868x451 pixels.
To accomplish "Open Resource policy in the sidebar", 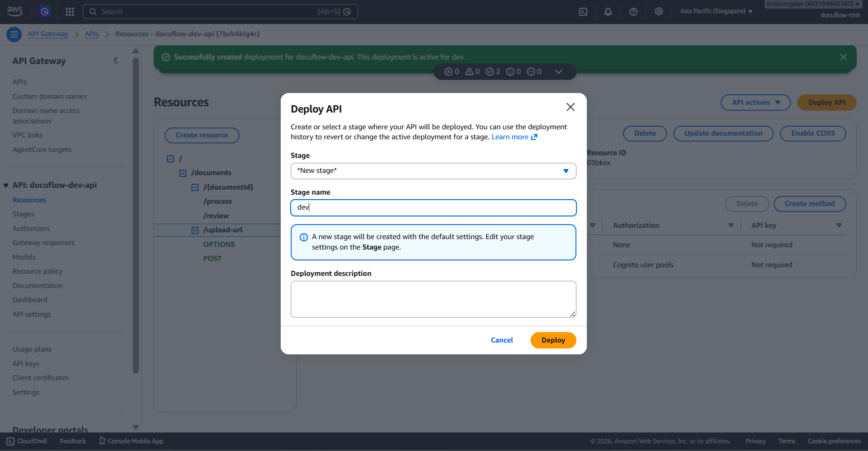I will [38, 271].
